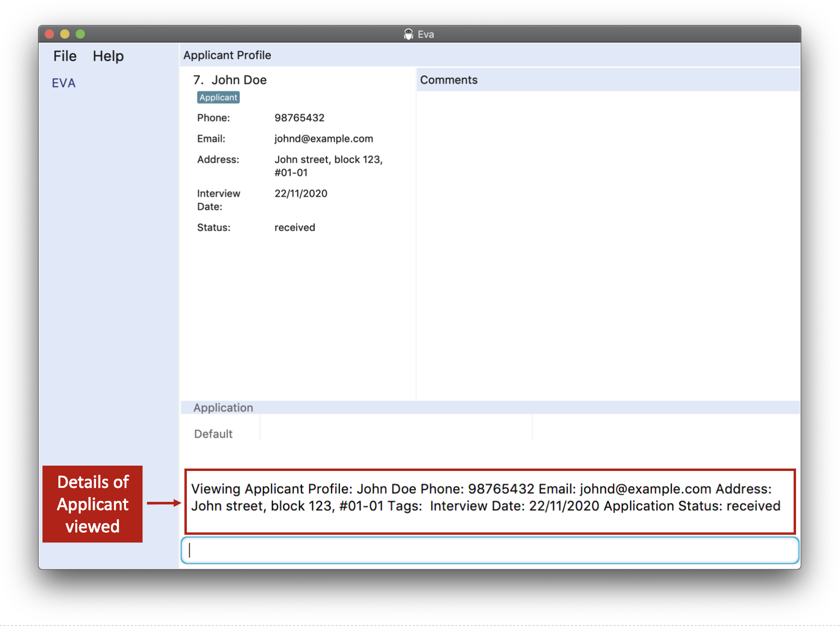Click the Comments panel header
Viewport: 840px width, 626px height.
[608, 80]
